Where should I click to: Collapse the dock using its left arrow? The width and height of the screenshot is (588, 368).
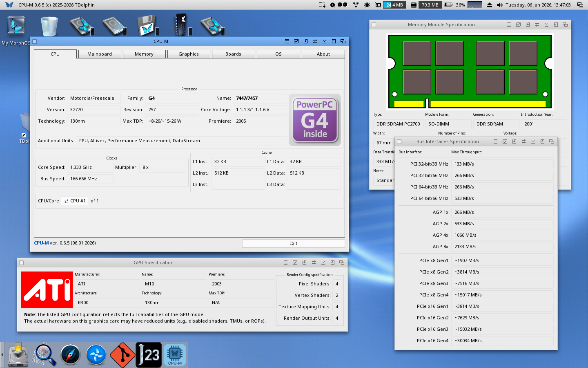click(2, 355)
